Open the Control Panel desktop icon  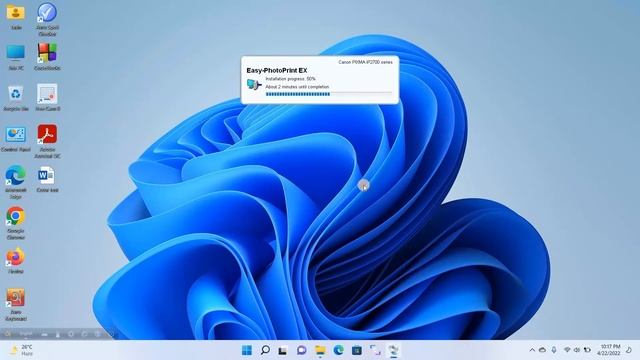[16, 139]
